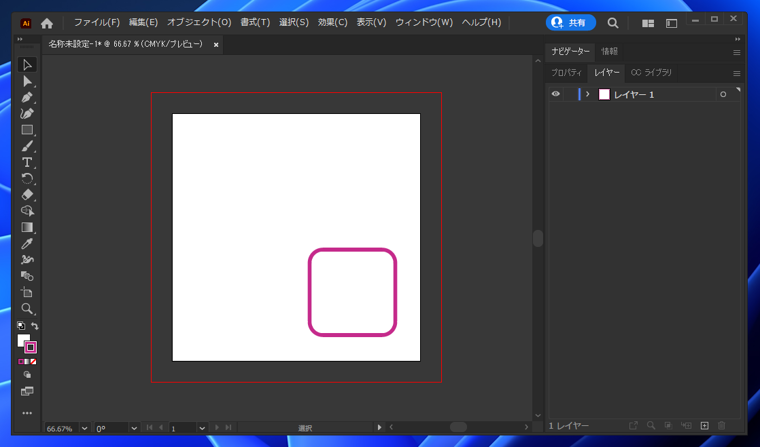This screenshot has width=760, height=447.
Task: Select the Artboard tool
Action: point(27,292)
